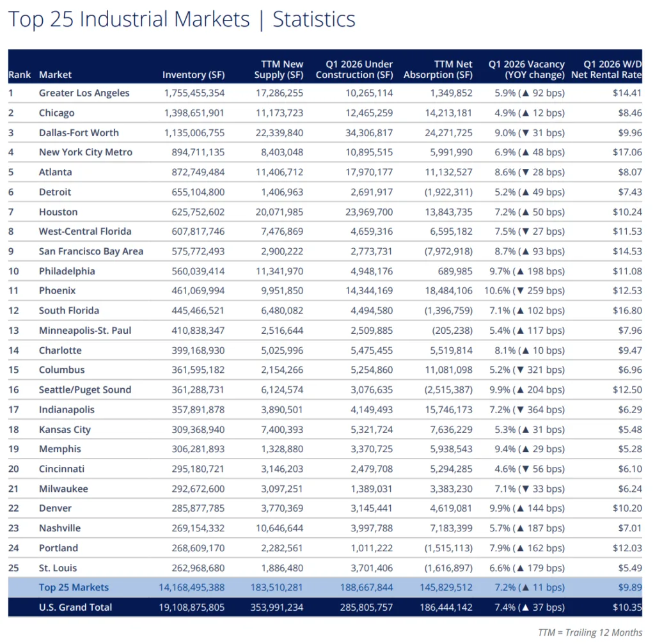Viewport: 655px width, 644px height.
Task: Select the 'Minneapolis-St. Paul' market name
Action: [85, 331]
